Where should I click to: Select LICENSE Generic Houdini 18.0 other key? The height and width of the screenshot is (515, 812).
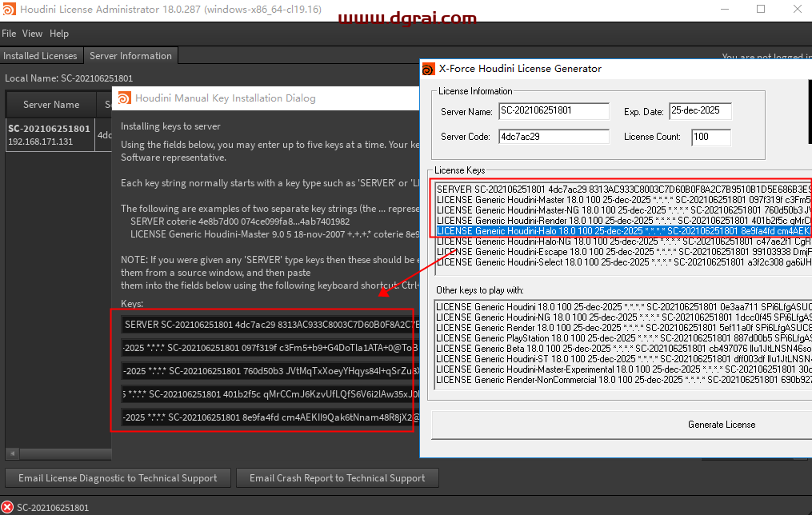623,307
